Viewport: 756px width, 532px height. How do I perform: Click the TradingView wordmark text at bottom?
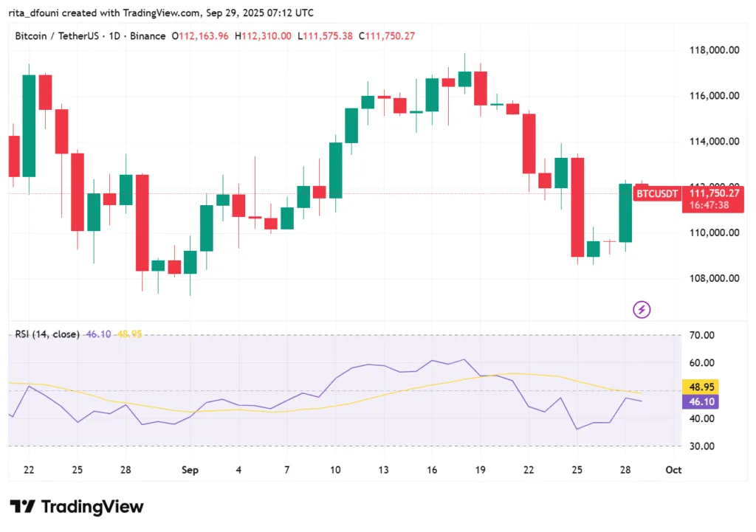coord(92,507)
